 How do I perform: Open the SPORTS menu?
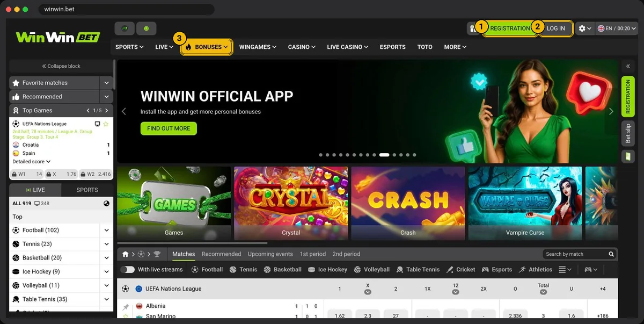pos(129,47)
